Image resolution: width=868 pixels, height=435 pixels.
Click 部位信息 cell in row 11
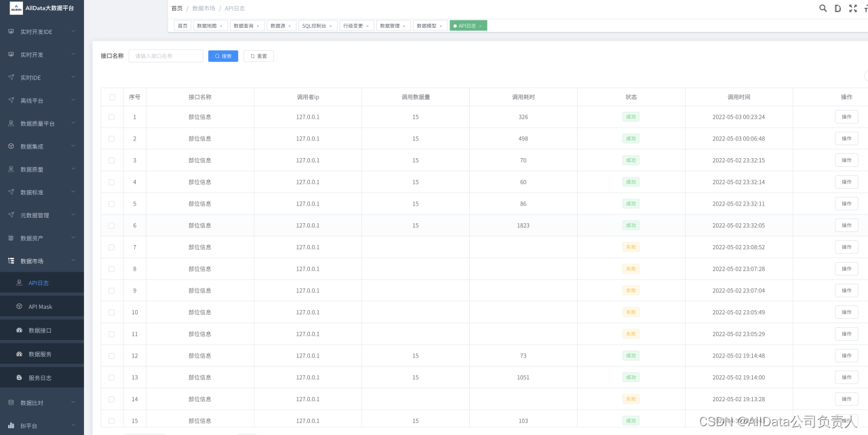[199, 334]
